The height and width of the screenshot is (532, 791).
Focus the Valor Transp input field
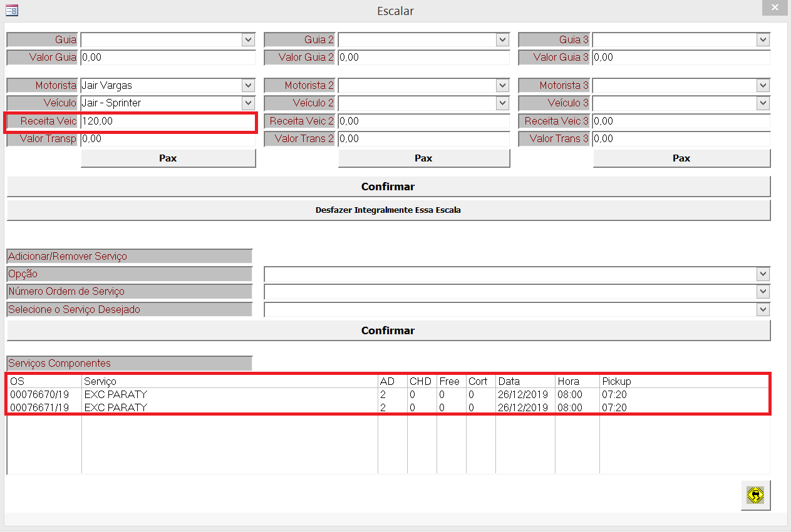tap(167, 139)
